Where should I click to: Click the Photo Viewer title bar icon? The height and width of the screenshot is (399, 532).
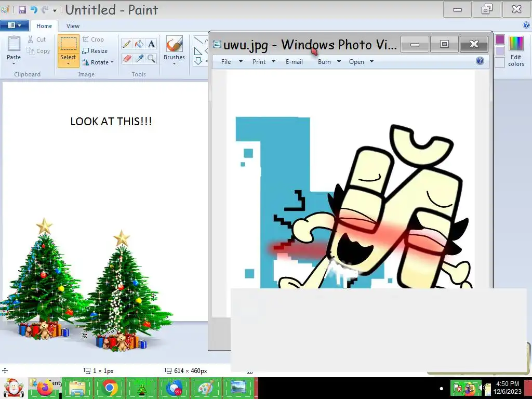coord(217,45)
